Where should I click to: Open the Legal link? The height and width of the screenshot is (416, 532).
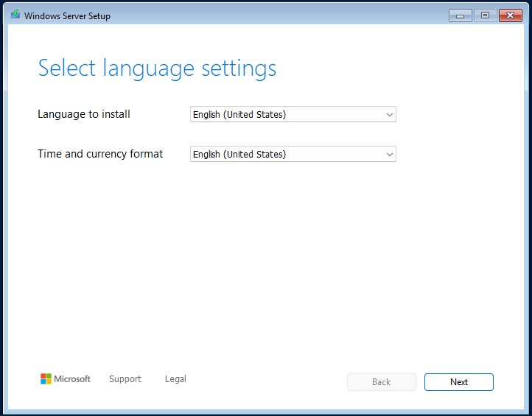(x=175, y=379)
